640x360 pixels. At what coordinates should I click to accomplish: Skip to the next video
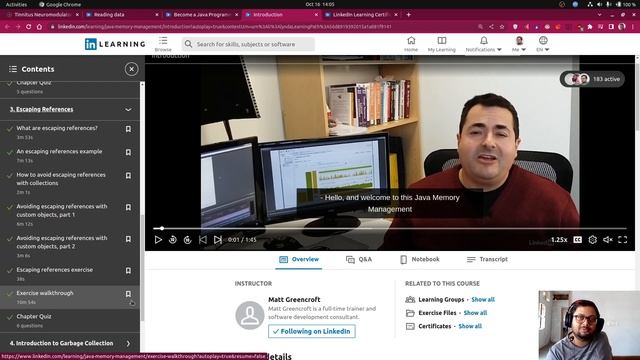click(x=218, y=240)
